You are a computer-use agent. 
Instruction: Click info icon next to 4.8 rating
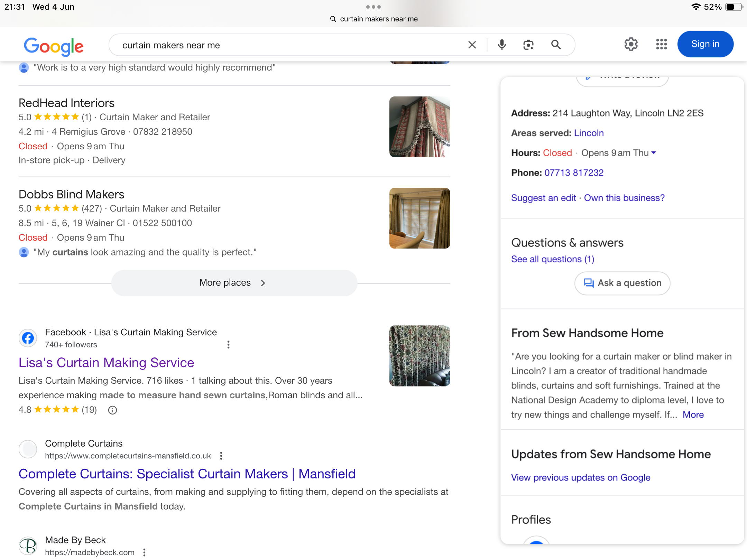point(113,410)
